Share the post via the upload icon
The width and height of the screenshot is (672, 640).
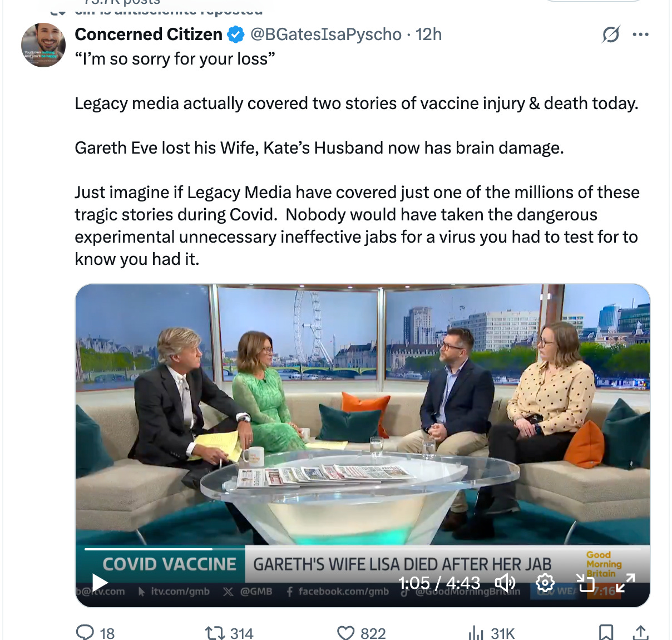click(640, 633)
